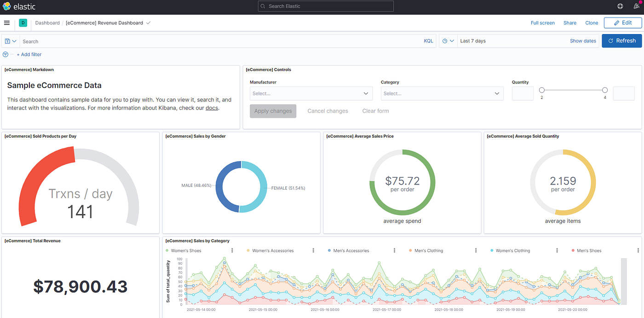Open the Kibana docs link

(x=212, y=108)
